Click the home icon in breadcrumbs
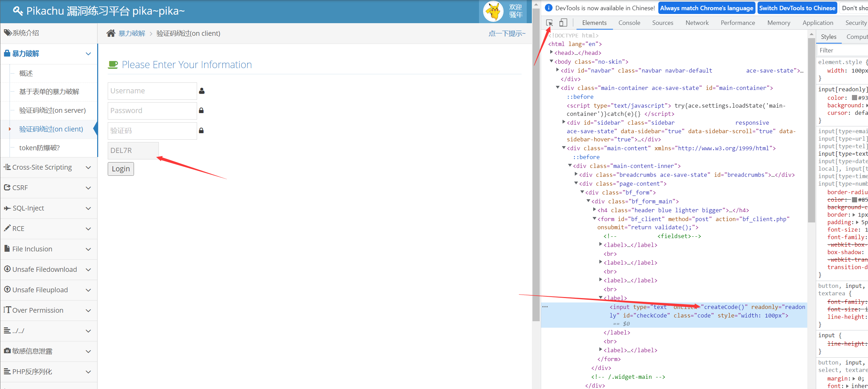 [x=111, y=33]
